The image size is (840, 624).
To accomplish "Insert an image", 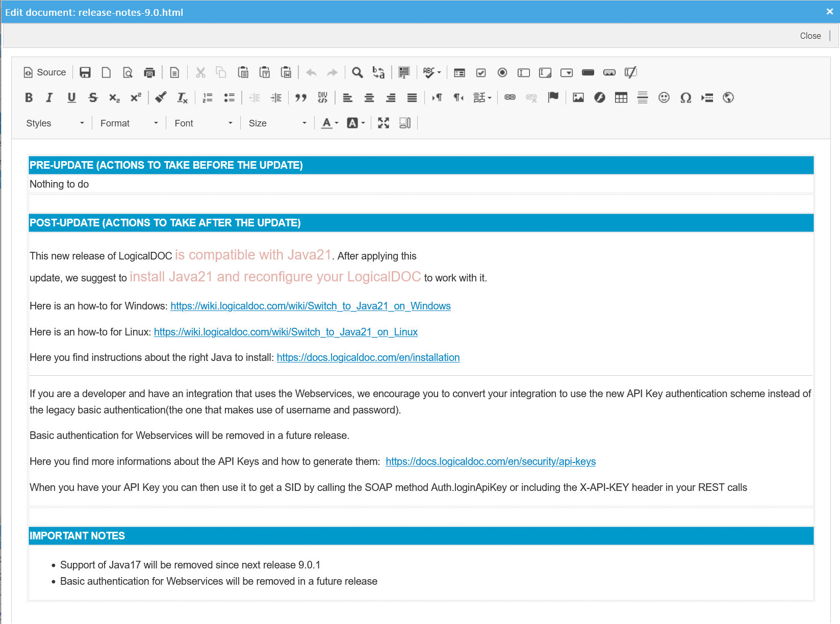I will (578, 97).
